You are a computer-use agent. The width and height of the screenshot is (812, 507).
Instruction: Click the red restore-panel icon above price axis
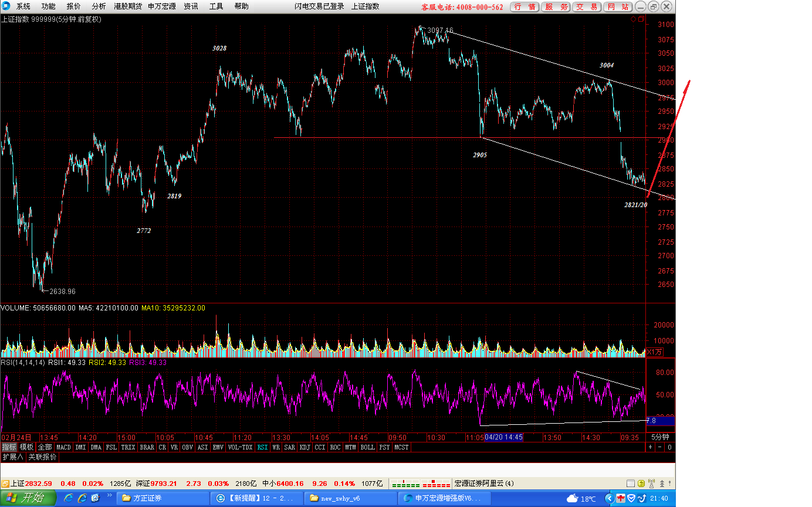click(641, 19)
